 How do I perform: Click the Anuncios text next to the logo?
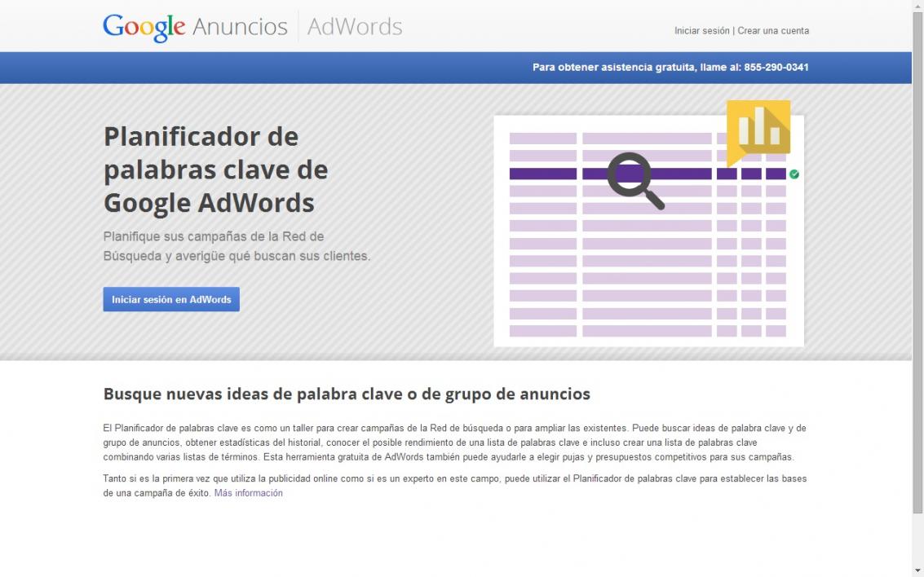tap(240, 27)
